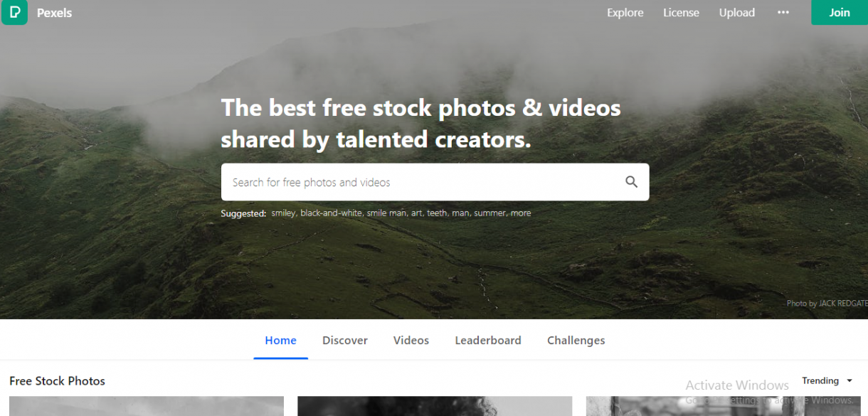
Task: Select the suggested tag 'smiley'
Action: [283, 213]
